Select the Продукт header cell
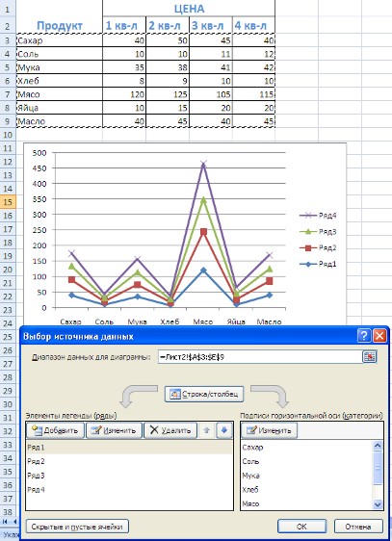Viewport: 392px width, 541px height. (60, 25)
